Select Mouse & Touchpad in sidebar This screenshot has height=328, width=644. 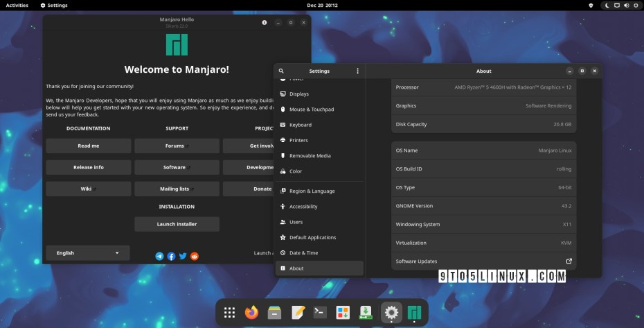click(x=319, y=110)
